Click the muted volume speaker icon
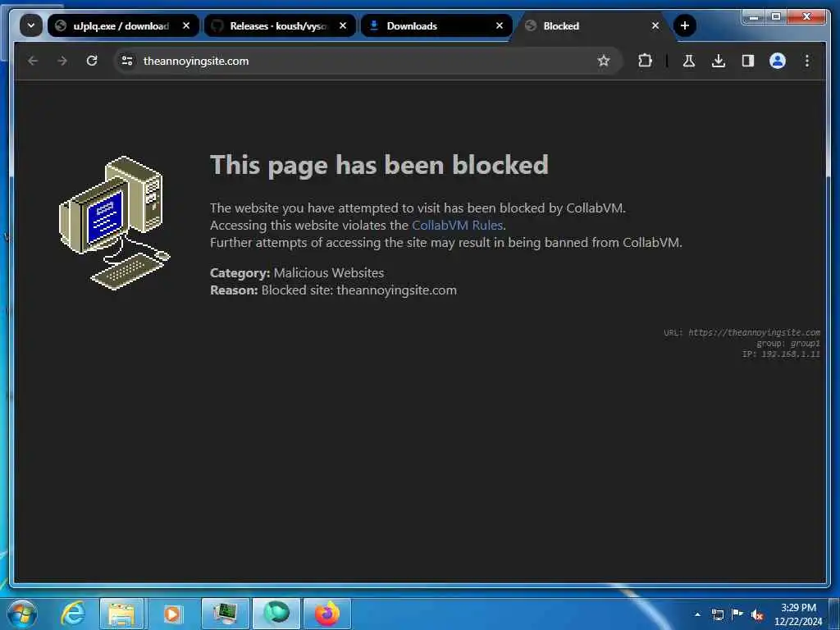 point(757,615)
